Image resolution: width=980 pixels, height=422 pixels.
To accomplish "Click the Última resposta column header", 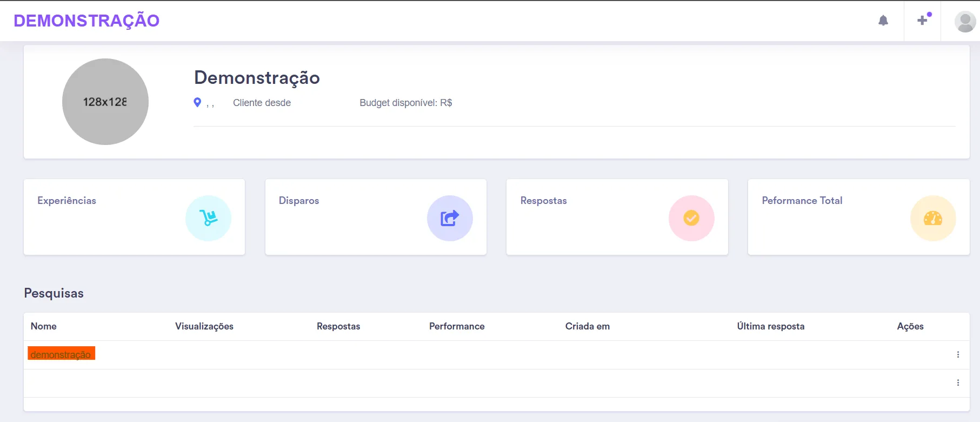I will (771, 326).
